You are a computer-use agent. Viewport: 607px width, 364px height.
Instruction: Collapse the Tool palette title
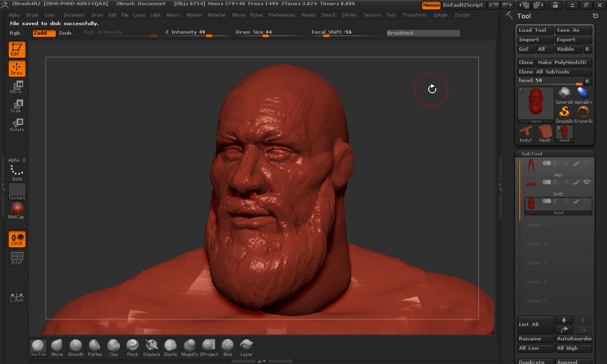tap(524, 16)
